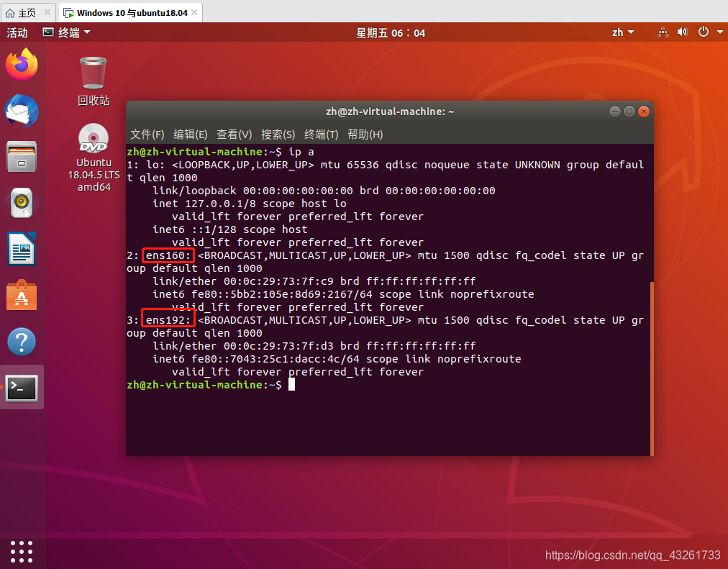728x569 pixels.
Task: Click the 活动 activities button
Action: (x=17, y=32)
